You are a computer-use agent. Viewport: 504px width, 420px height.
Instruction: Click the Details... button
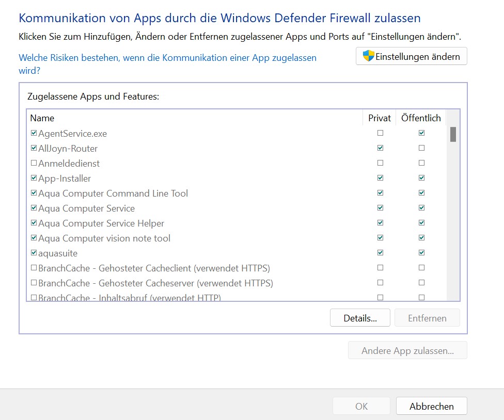[360, 318]
